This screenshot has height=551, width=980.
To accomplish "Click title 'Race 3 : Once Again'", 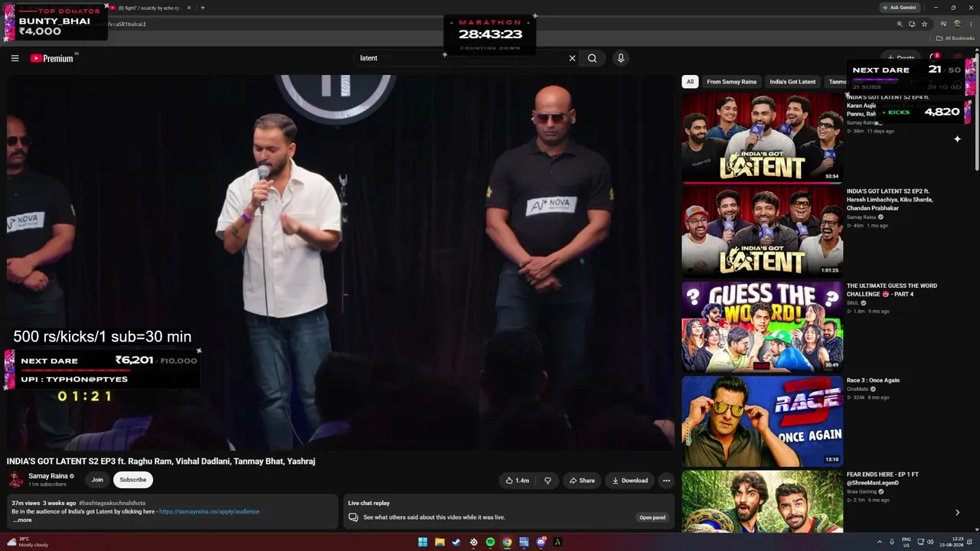I will [x=873, y=380].
